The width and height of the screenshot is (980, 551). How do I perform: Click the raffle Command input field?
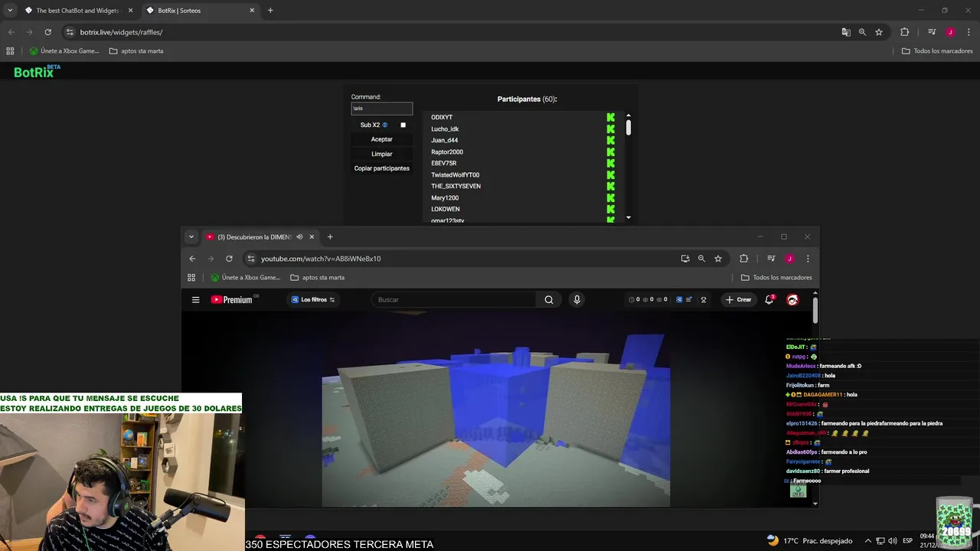[x=381, y=109]
